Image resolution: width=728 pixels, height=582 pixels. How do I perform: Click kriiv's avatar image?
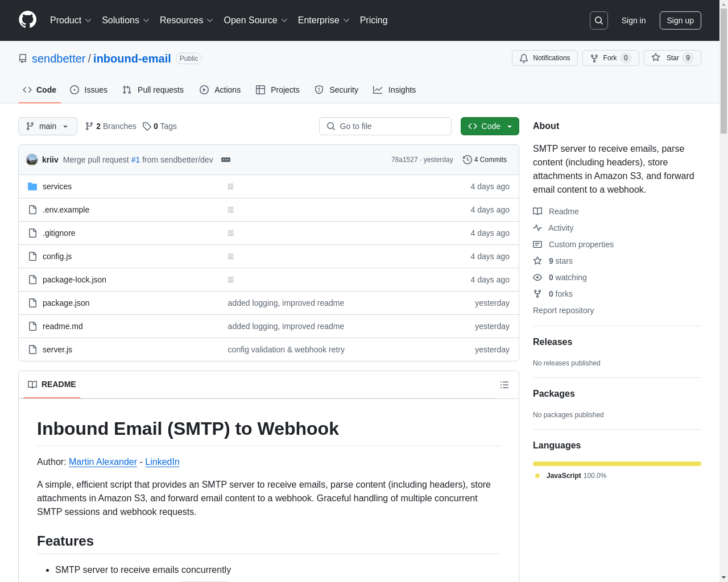[x=32, y=160]
